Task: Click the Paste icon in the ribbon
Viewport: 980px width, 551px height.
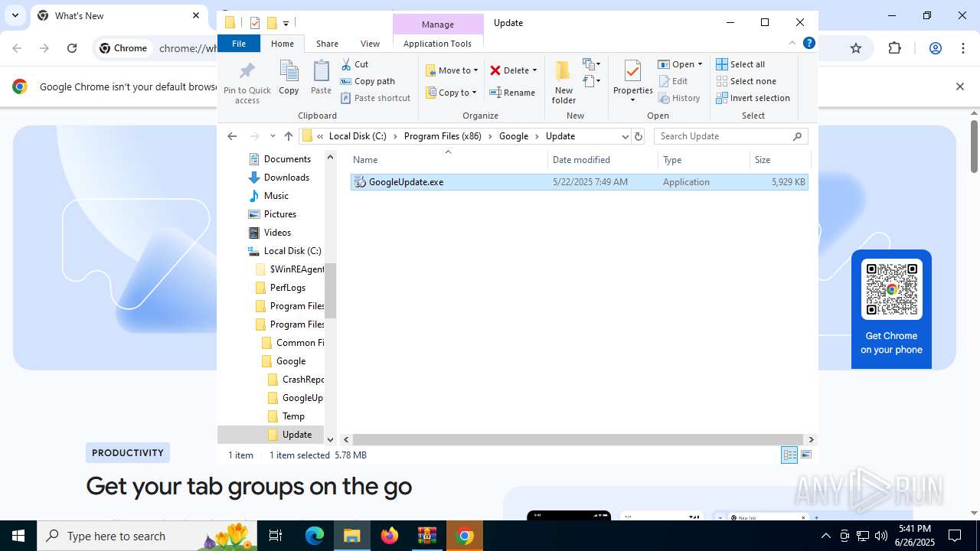Action: coord(321,77)
